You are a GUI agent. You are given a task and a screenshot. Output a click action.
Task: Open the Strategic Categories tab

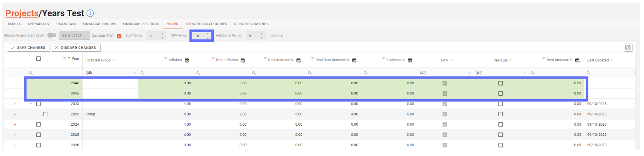(207, 24)
